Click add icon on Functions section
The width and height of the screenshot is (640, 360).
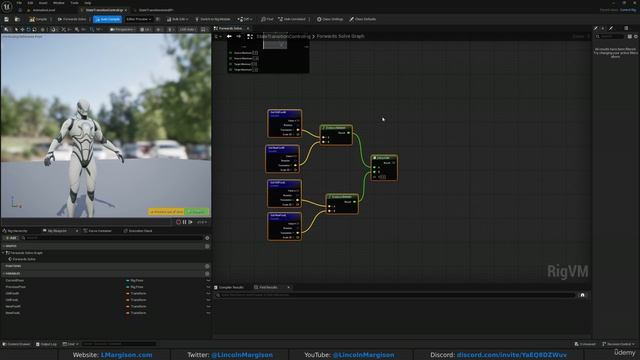point(207,266)
